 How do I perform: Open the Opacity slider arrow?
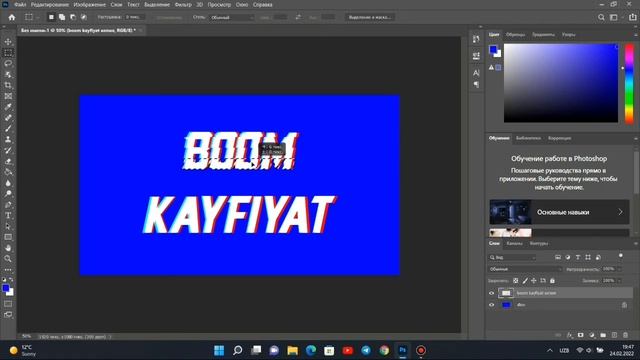click(x=619, y=269)
